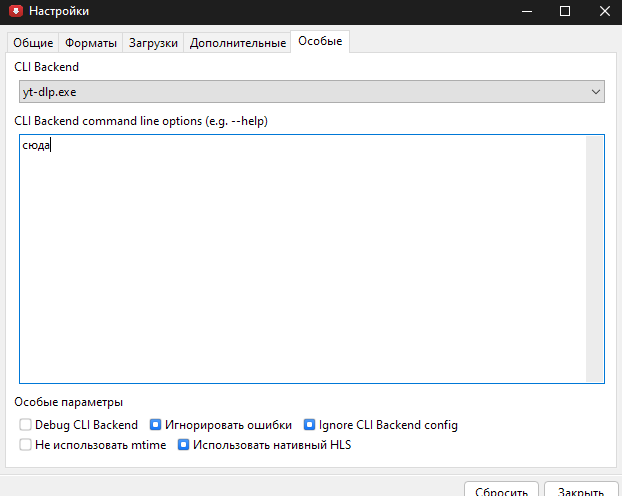Image resolution: width=622 pixels, height=496 pixels.
Task: Open the Форматы tab
Action: pyautogui.click(x=91, y=43)
